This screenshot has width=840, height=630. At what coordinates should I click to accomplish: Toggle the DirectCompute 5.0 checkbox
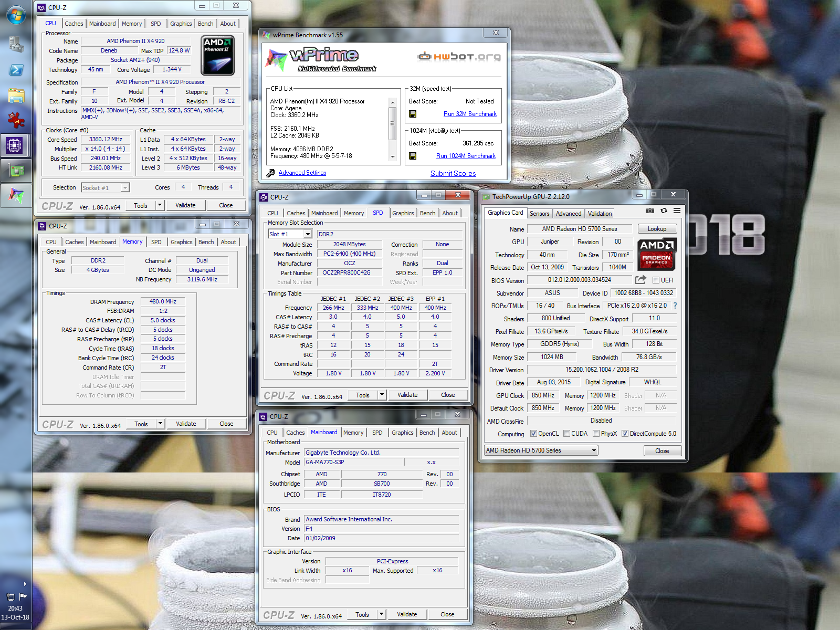point(625,434)
